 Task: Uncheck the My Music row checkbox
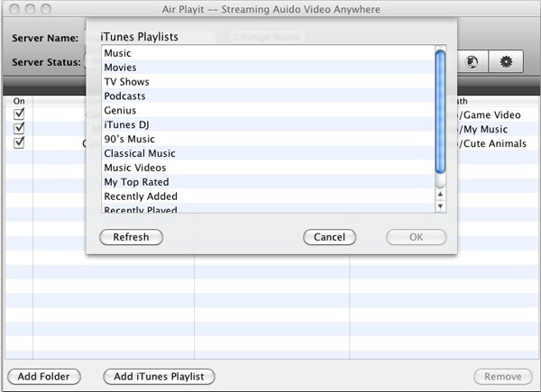pos(19,128)
